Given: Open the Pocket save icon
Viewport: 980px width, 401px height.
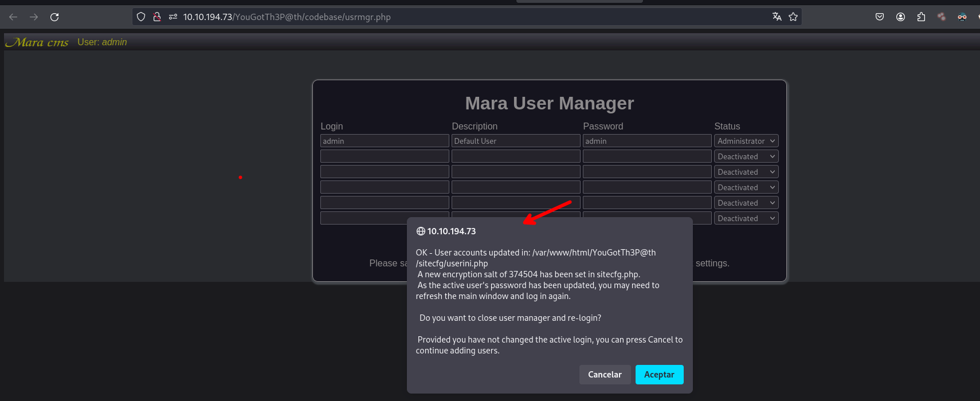Looking at the screenshot, I should 880,17.
